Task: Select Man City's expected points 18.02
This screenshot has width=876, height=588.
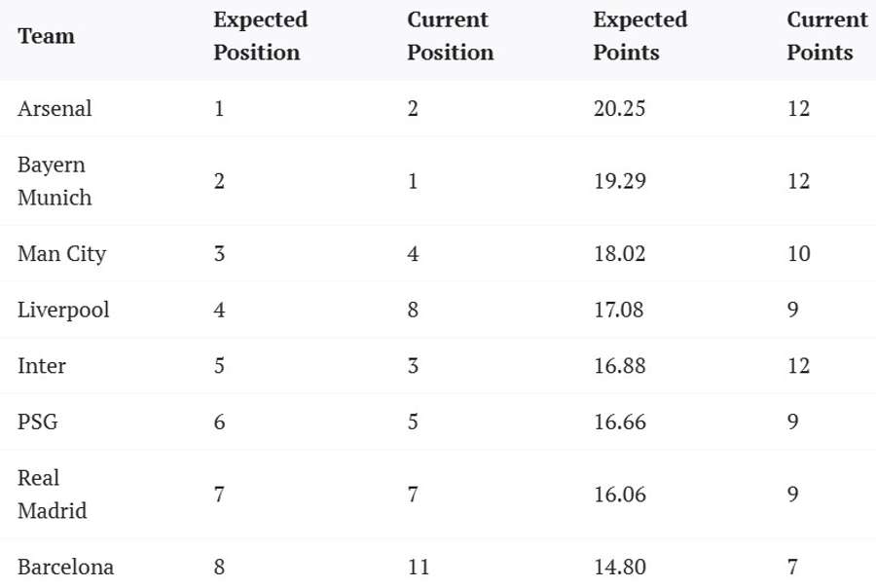Action: [x=619, y=254]
